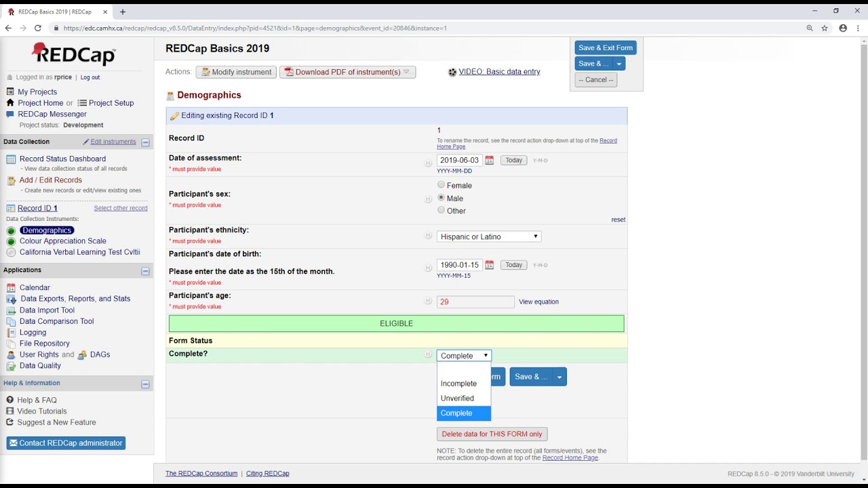Open Video Tutorials link
The height and width of the screenshot is (488, 868).
coord(42,411)
